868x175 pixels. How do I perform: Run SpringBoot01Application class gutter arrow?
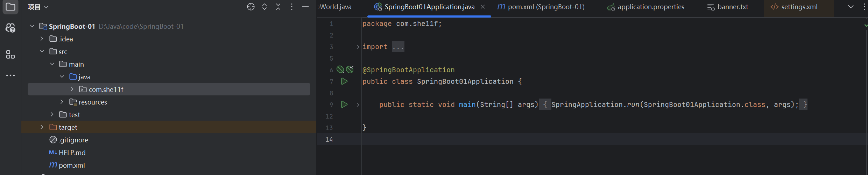(344, 81)
